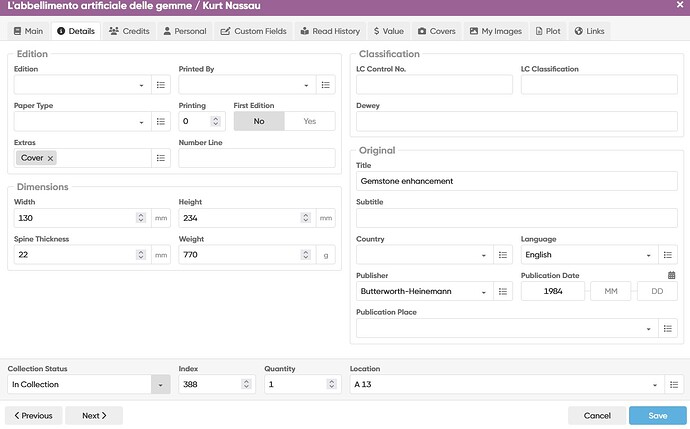690x429 pixels.
Task: Switch to the Read History tab
Action: [x=330, y=31]
